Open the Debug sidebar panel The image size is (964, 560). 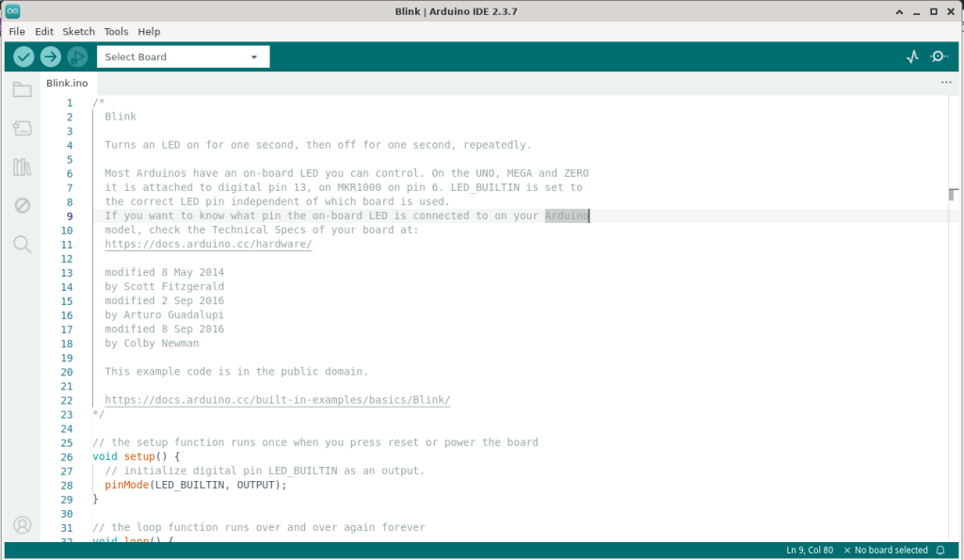pos(23,206)
